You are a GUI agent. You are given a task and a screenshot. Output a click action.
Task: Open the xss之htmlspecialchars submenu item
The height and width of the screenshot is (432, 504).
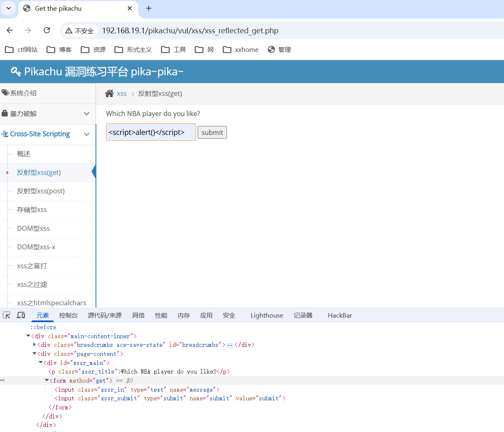[52, 303]
